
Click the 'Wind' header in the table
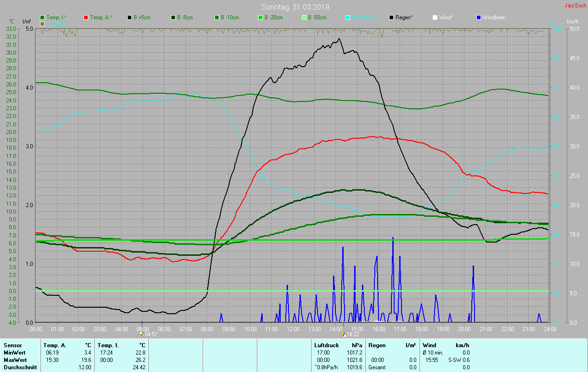[429, 345]
